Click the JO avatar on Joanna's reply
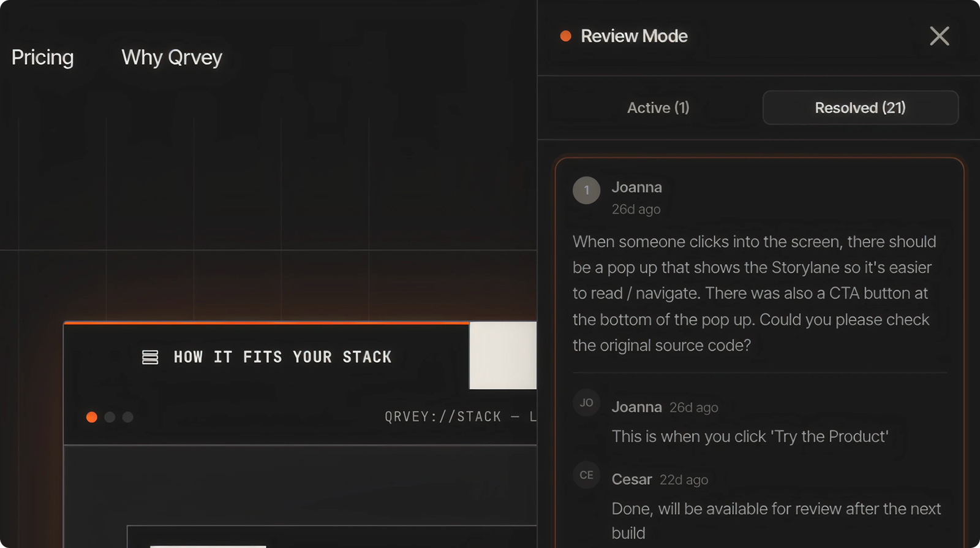The image size is (980, 548). coord(586,403)
